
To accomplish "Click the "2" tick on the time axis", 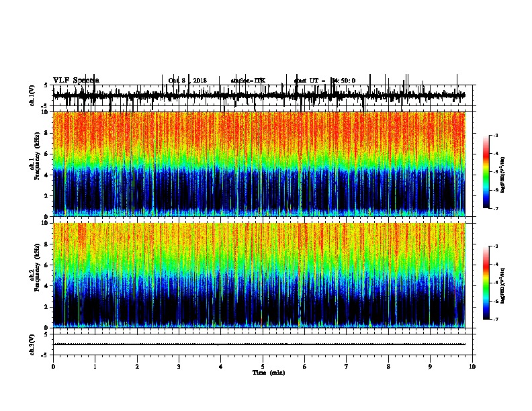I will pos(137,367).
